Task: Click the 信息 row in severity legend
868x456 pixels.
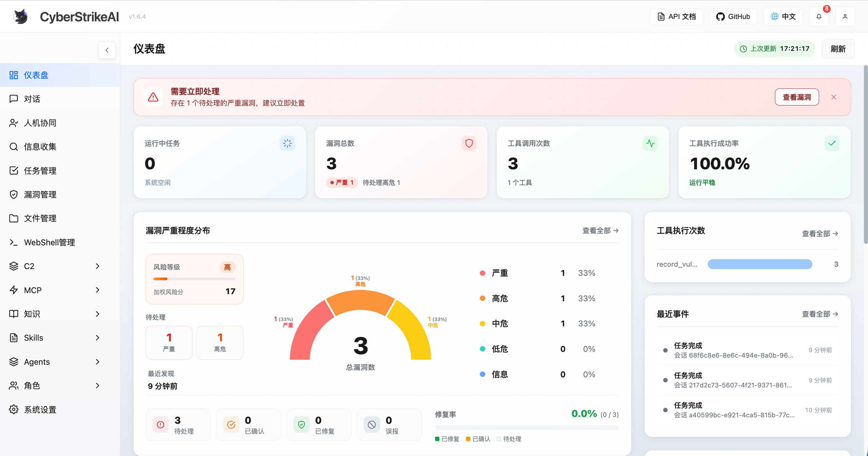Action: point(537,374)
